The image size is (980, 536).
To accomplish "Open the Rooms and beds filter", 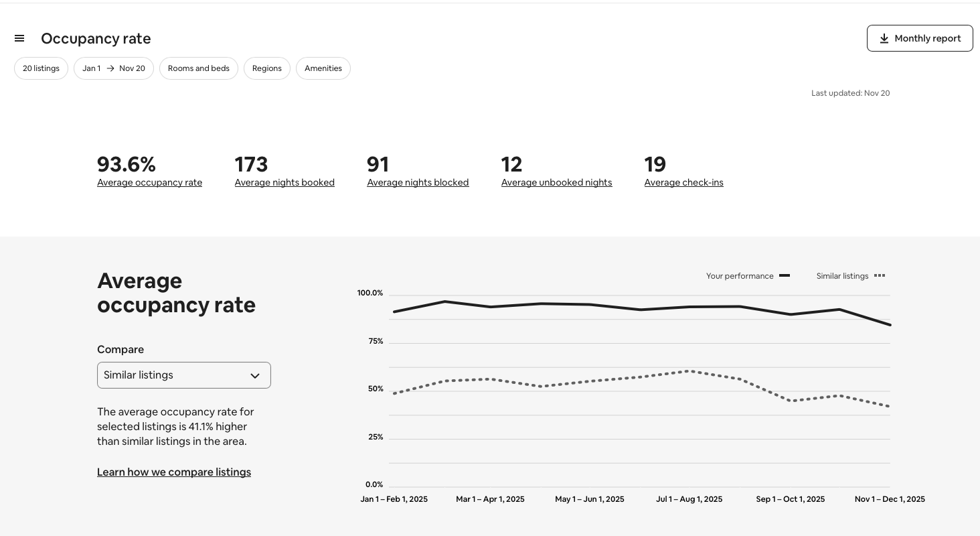I will 199,68.
